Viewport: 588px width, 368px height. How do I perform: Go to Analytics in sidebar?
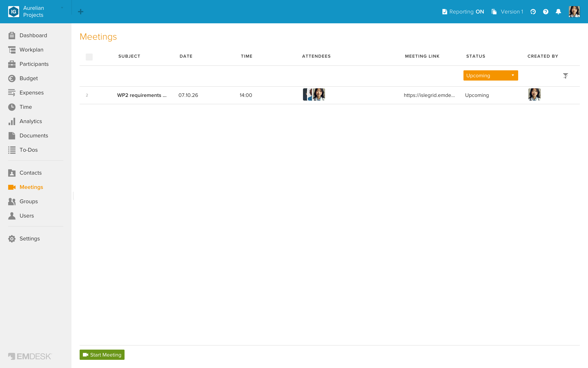pyautogui.click(x=31, y=121)
